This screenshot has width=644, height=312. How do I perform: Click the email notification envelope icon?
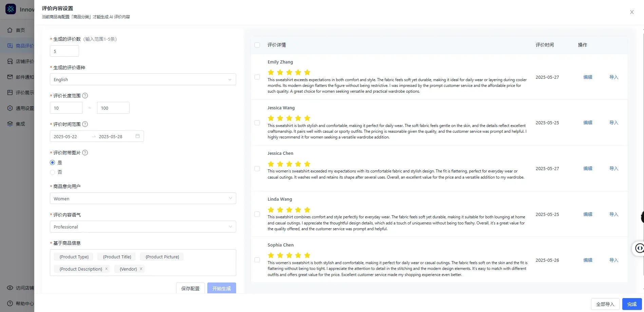click(x=10, y=77)
